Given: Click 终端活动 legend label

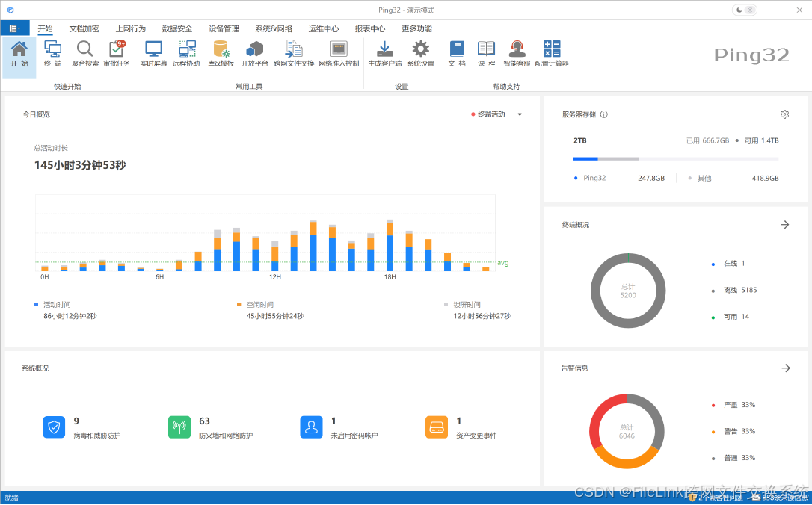Looking at the screenshot, I should click(491, 114).
